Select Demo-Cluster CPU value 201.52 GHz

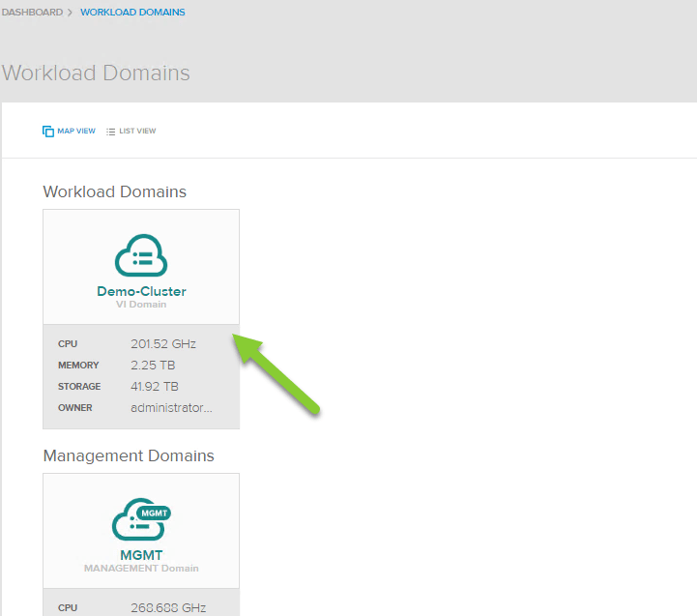(x=163, y=343)
